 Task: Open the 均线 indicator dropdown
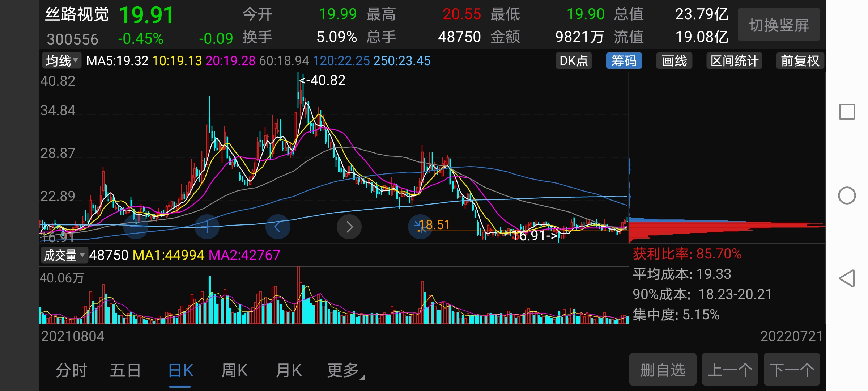[x=62, y=61]
